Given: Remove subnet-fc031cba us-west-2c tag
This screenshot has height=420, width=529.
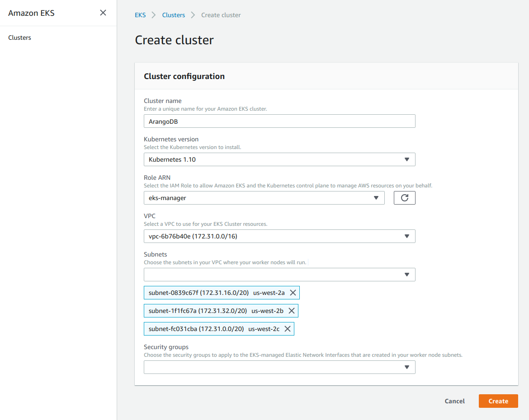Looking at the screenshot, I should (x=287, y=329).
